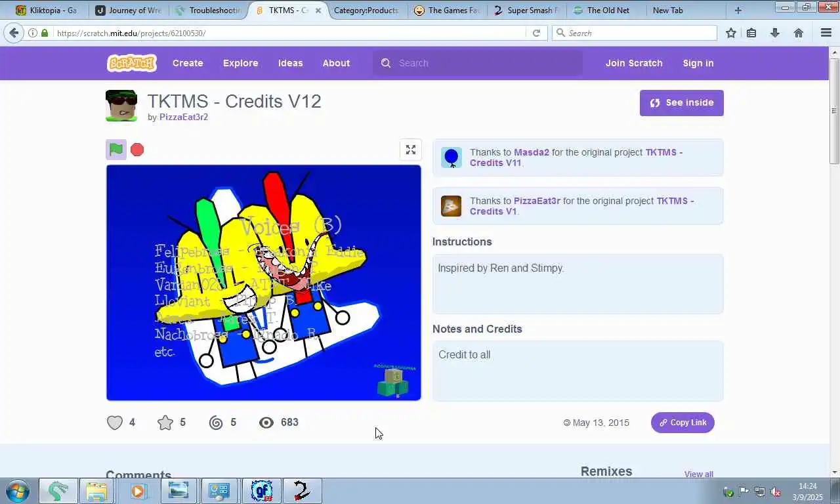Close the TKTMS tab

319,10
